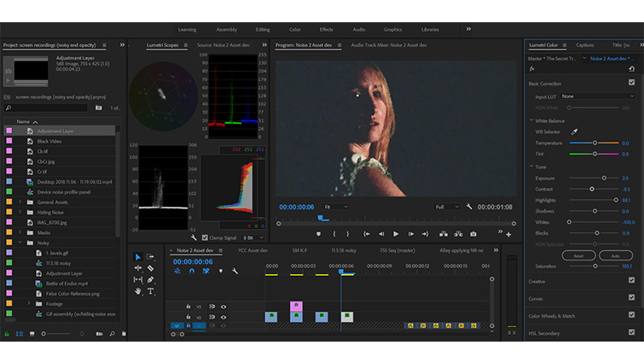Go to In point
Image resolution: width=644 pixels, height=363 pixels.
(367, 234)
